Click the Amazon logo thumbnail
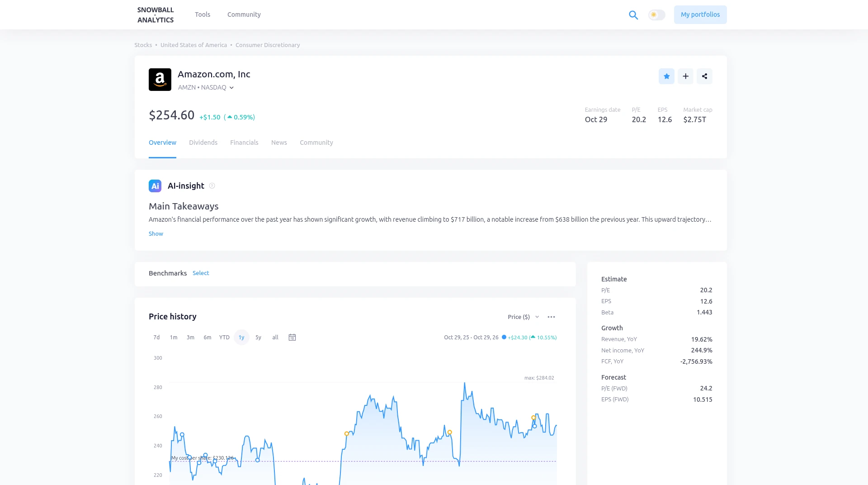 click(x=160, y=80)
